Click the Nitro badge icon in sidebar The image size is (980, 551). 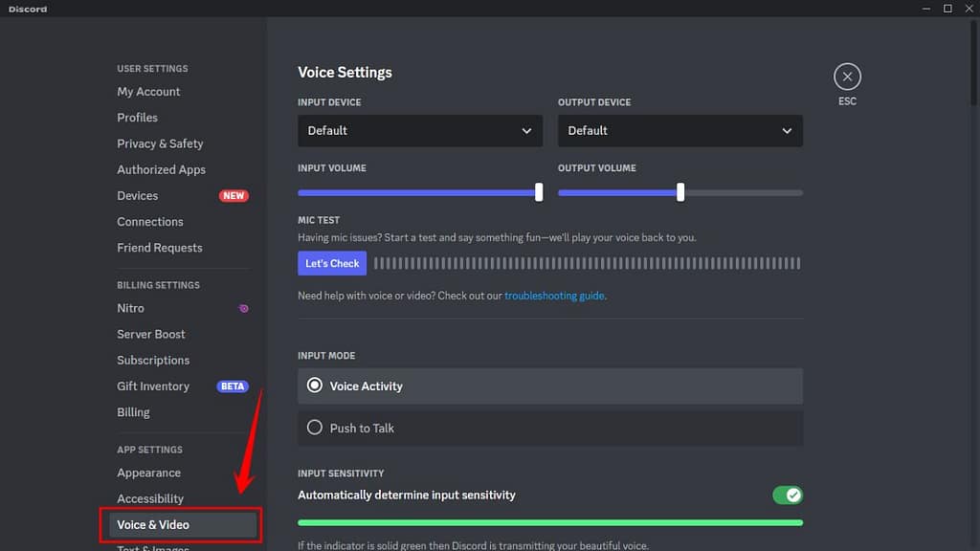point(244,309)
